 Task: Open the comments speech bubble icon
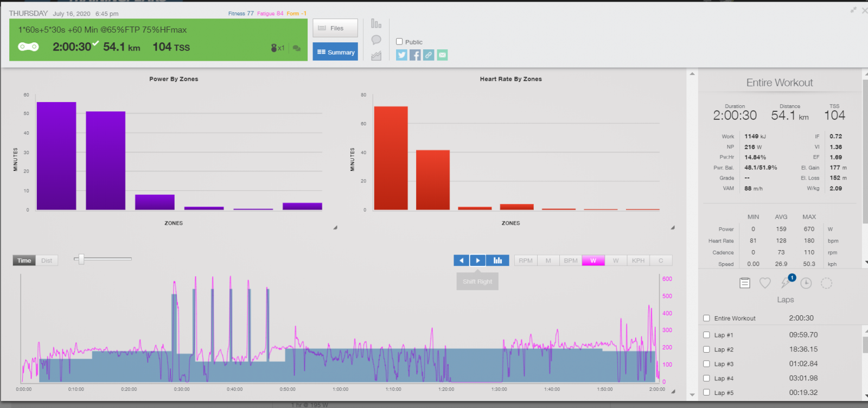point(376,40)
